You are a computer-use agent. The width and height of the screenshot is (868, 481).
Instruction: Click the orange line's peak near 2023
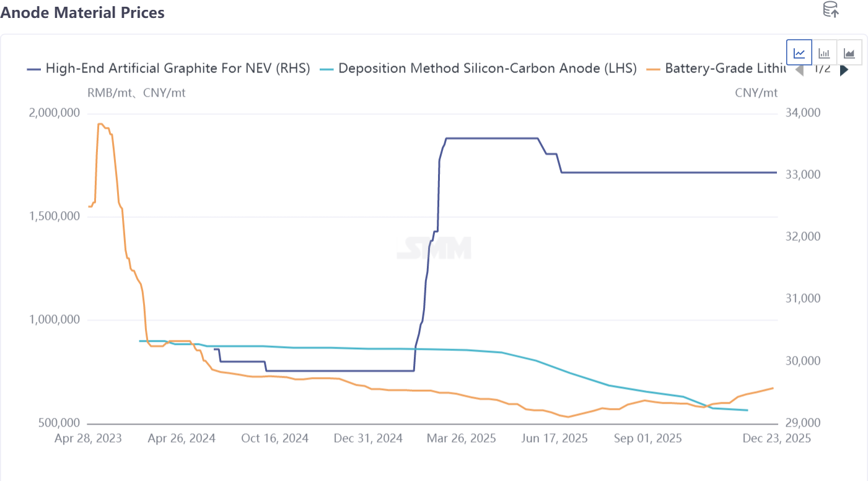pyautogui.click(x=100, y=124)
